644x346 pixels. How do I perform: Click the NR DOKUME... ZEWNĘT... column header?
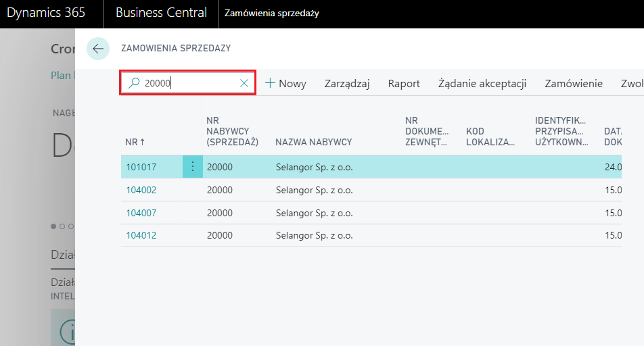[x=427, y=131]
